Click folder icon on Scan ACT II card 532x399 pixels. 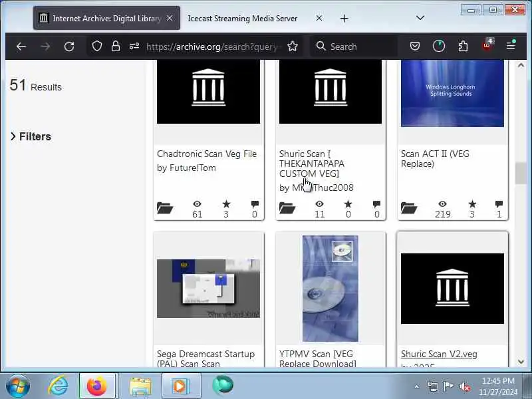pos(409,207)
